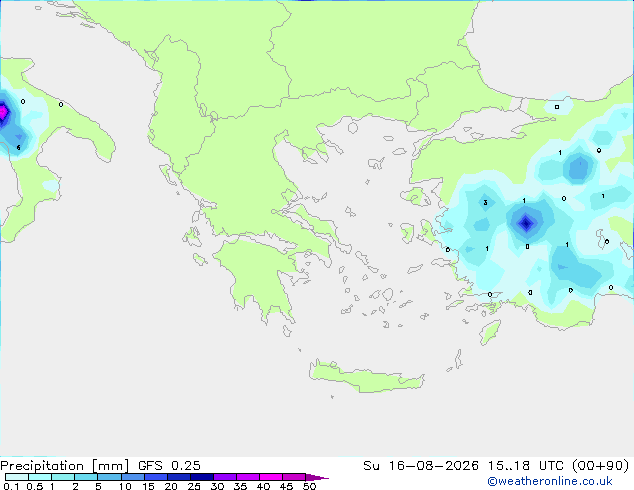Viewport: 634px width, 490px height.
Task: Click the 1–2 mm legend swatch
Action: coord(63,477)
